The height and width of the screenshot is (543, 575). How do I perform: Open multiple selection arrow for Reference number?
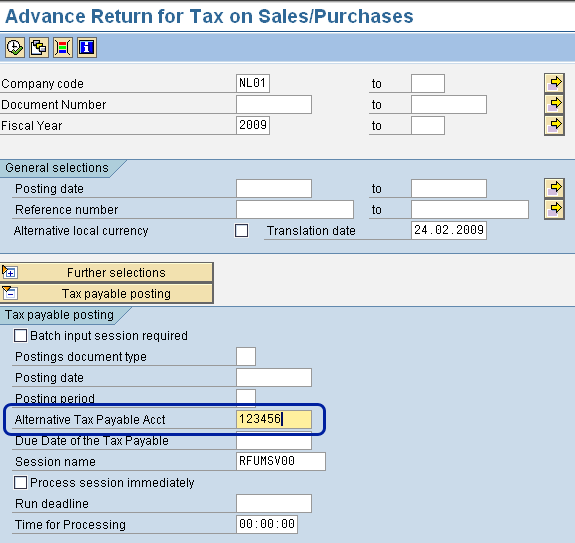click(x=554, y=209)
